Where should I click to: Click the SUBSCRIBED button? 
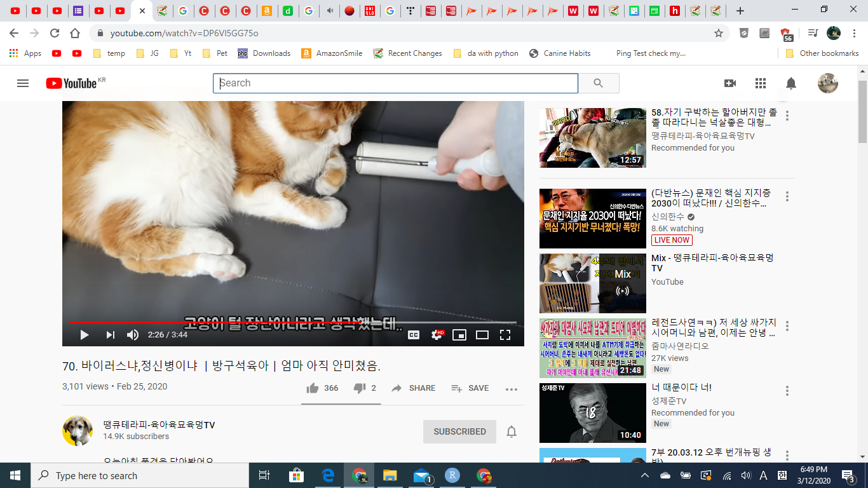point(459,431)
